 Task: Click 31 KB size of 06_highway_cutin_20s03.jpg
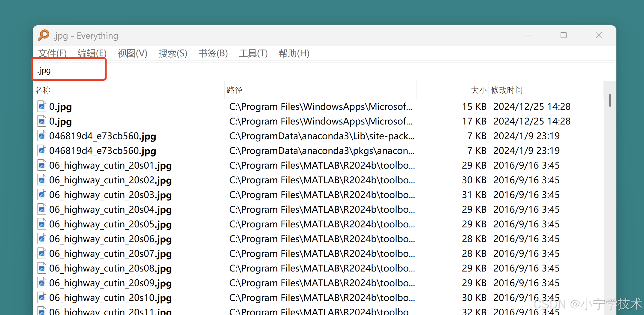(474, 195)
